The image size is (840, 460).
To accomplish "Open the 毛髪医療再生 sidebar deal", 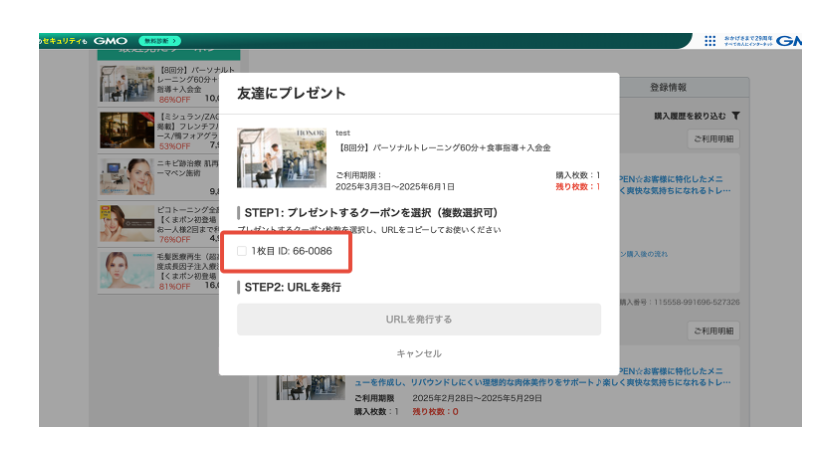I will [168, 271].
